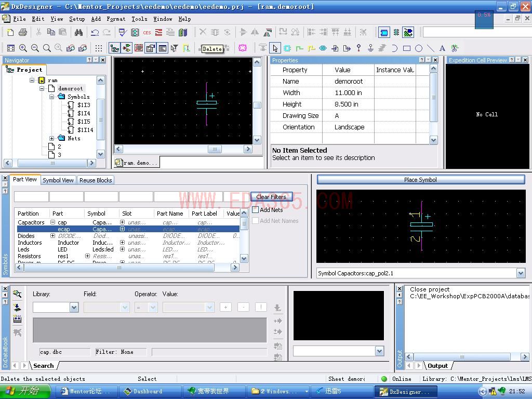Pick the Circle drawing tool
This screenshot has height=399, width=532.
[x=419, y=48]
